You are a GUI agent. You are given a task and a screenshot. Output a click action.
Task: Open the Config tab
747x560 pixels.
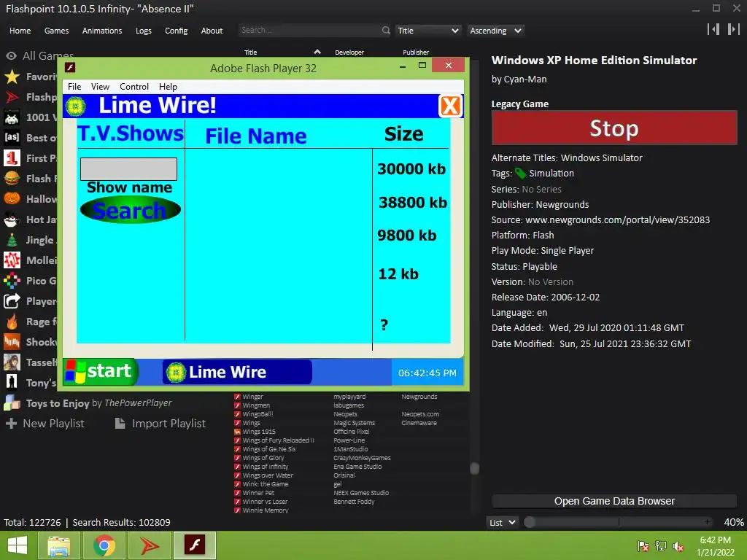(177, 31)
